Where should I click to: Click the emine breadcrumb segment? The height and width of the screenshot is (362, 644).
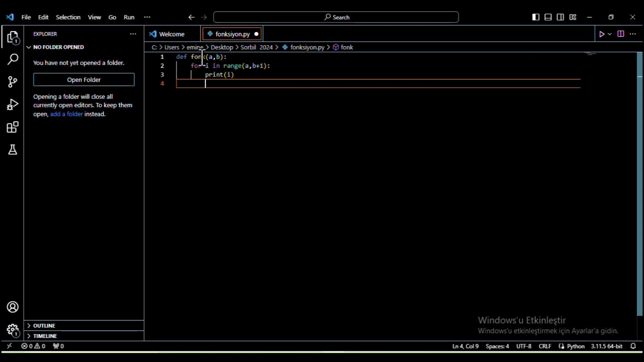click(195, 47)
